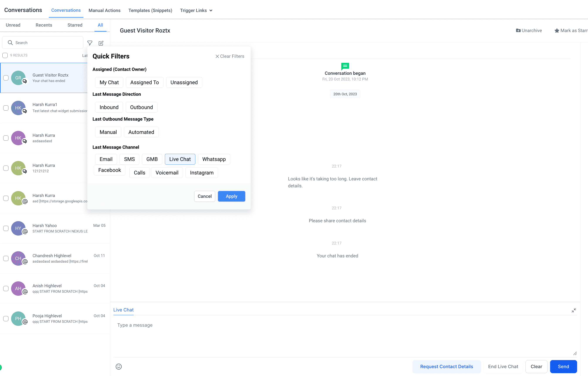Image resolution: width=588 pixels, height=376 pixels.
Task: Collapse the message editor with arrows icon
Action: coord(574,310)
